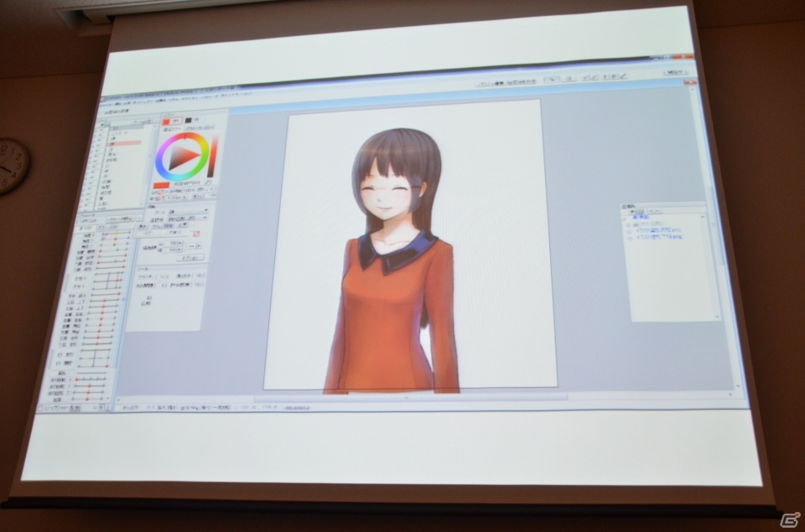Click the pen icon at the toolbar's right end
Viewport: 805px width, 532px height.
[x=623, y=76]
